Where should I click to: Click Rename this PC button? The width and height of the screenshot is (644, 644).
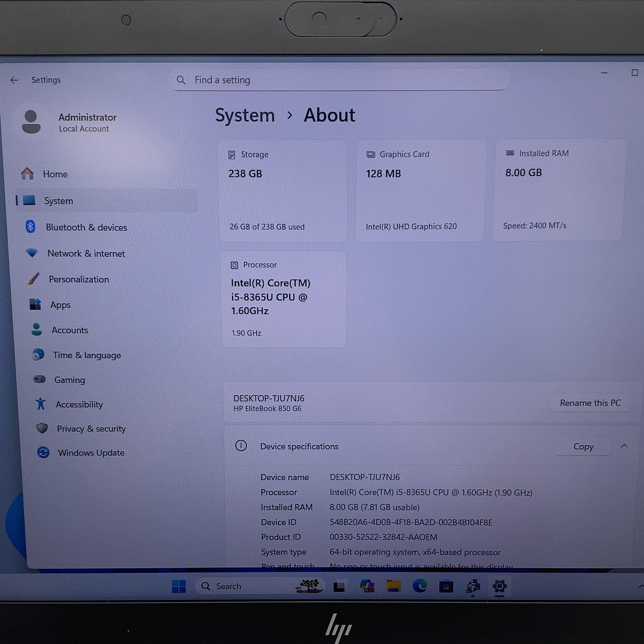(590, 403)
